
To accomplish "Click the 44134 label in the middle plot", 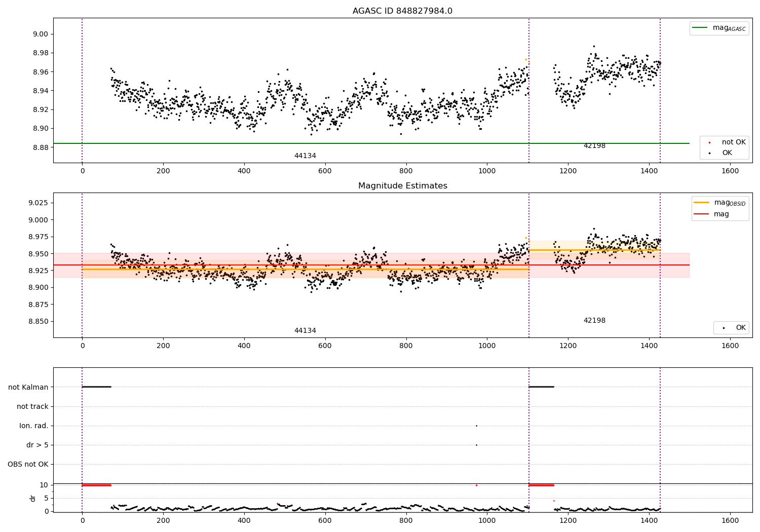I will [305, 331].
